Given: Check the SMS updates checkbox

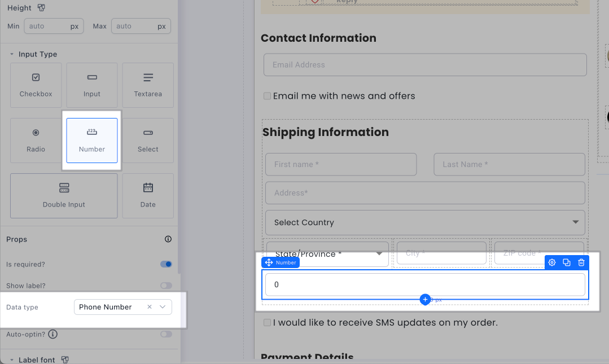Looking at the screenshot, I should (x=268, y=323).
